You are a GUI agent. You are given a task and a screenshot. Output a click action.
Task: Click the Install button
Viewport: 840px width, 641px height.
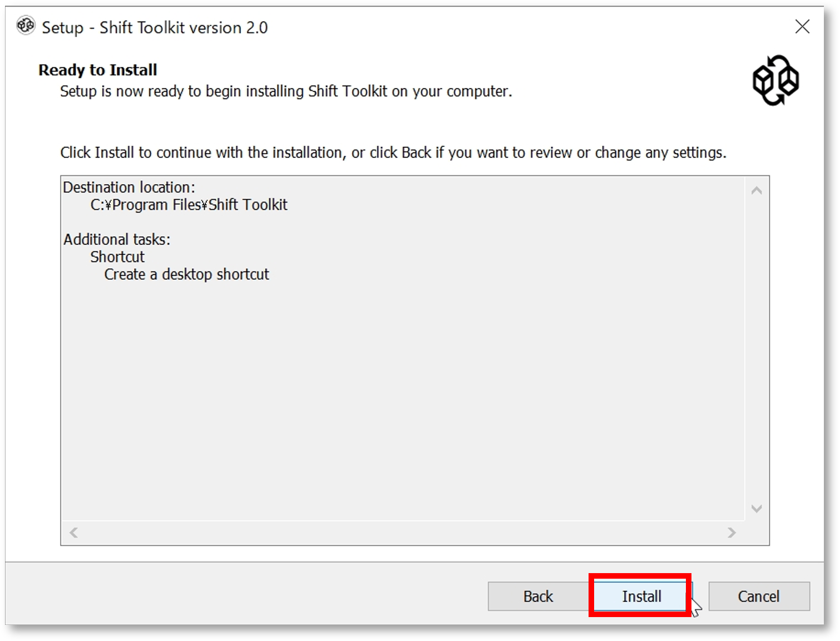[x=640, y=596]
